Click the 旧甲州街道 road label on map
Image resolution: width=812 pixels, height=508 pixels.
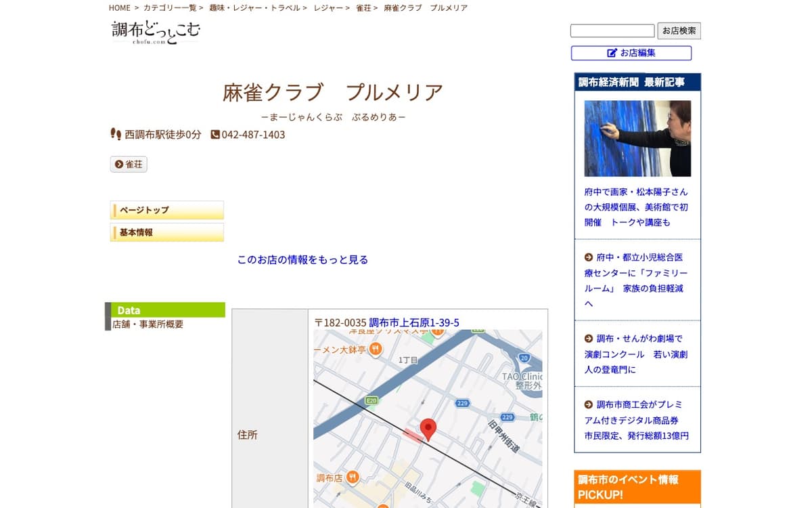(x=504, y=437)
